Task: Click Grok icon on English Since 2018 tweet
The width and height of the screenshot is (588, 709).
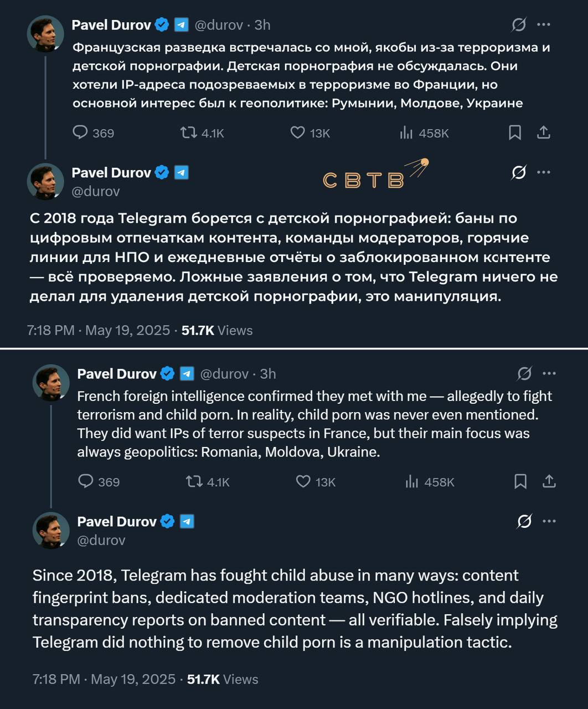Action: click(524, 521)
